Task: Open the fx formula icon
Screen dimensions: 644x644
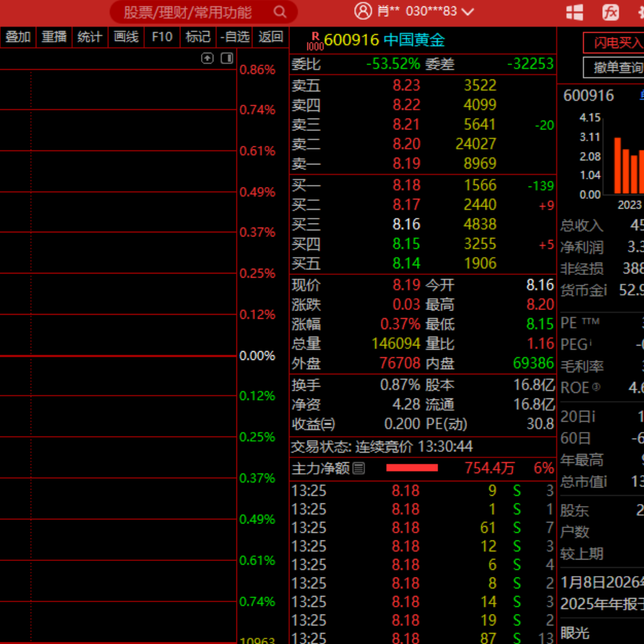Action: [x=610, y=12]
